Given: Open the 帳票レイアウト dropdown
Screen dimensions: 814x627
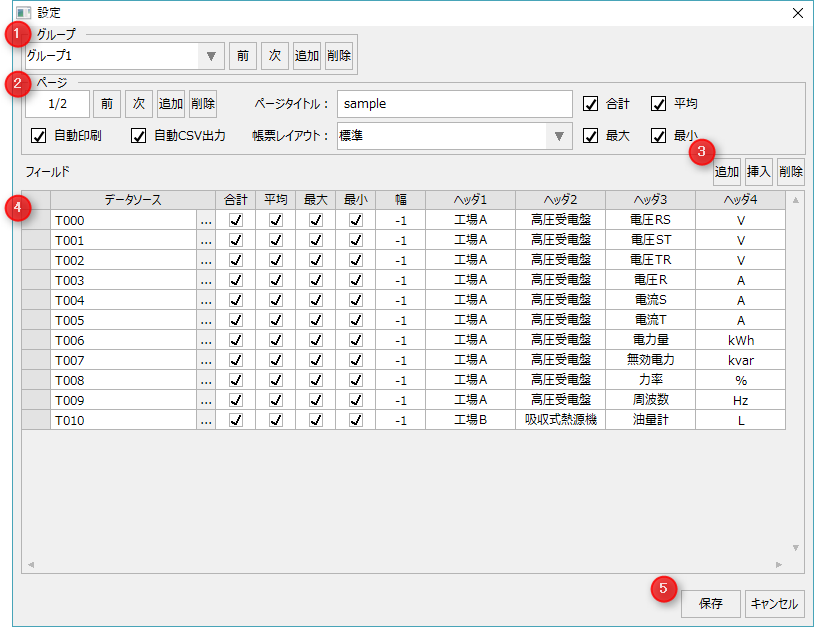Looking at the screenshot, I should (x=558, y=136).
